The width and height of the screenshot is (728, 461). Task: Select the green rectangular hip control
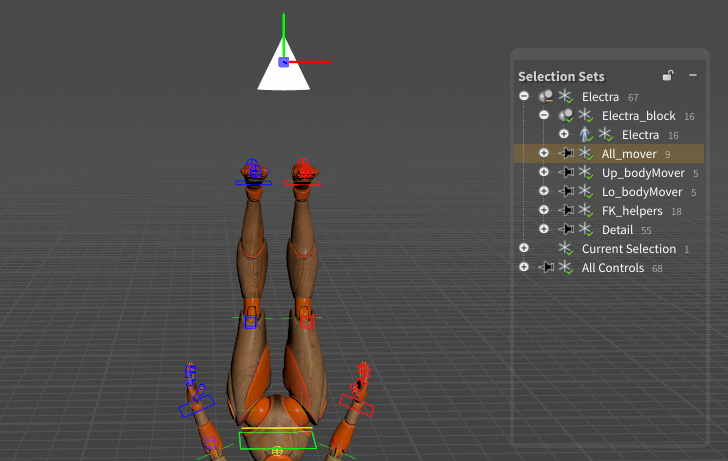click(278, 440)
